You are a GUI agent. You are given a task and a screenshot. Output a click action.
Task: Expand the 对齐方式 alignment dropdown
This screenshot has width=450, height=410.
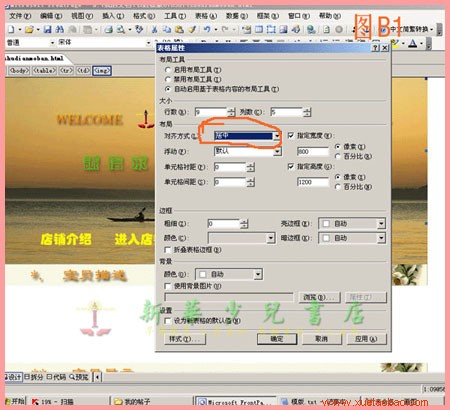click(x=277, y=136)
